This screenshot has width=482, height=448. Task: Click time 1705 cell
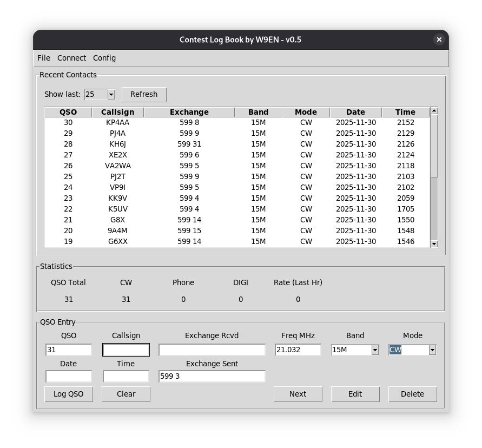coord(406,209)
